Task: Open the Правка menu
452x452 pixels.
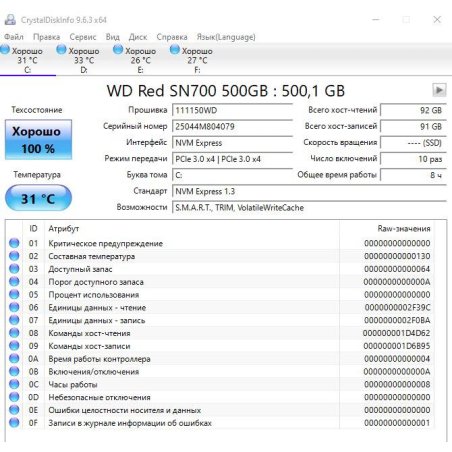Action: click(x=46, y=37)
